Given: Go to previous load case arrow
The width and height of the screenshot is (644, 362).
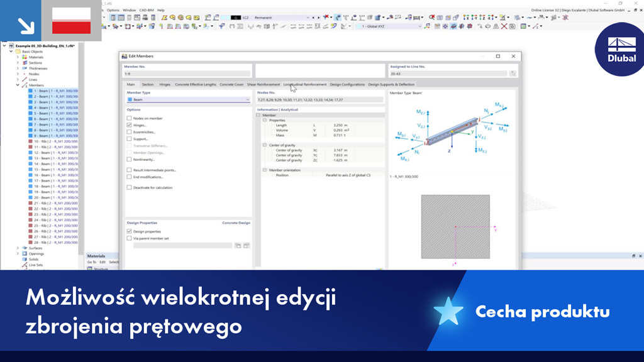Looking at the screenshot, I should pos(313,18).
